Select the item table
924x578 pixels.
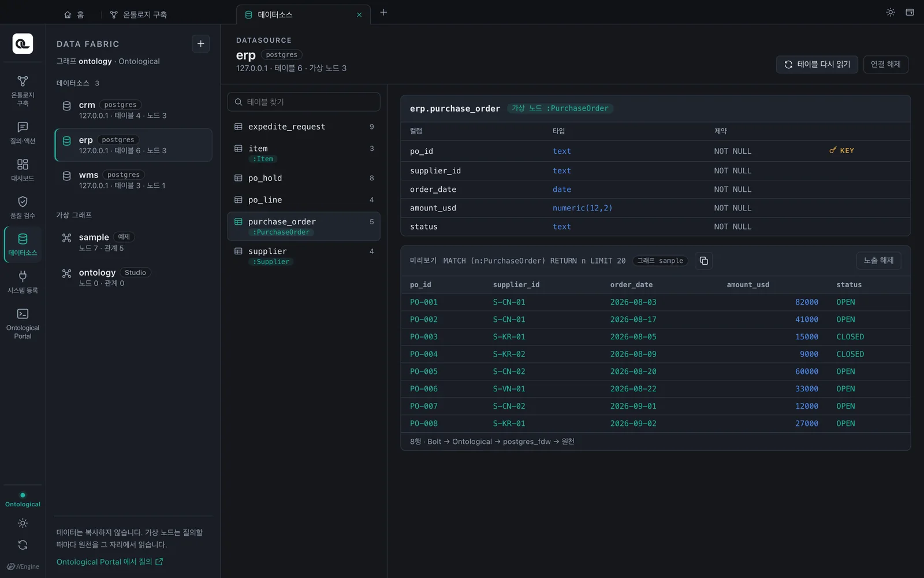point(304,153)
